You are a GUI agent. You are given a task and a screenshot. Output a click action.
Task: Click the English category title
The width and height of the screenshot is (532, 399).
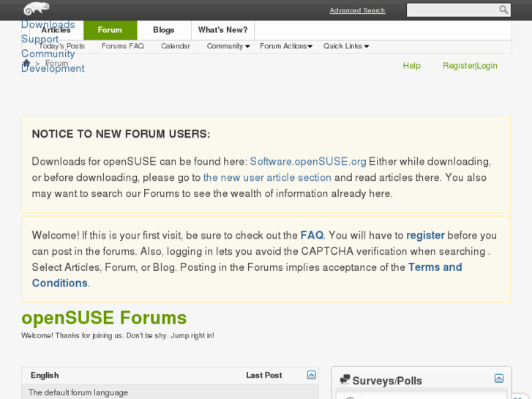tap(45, 376)
